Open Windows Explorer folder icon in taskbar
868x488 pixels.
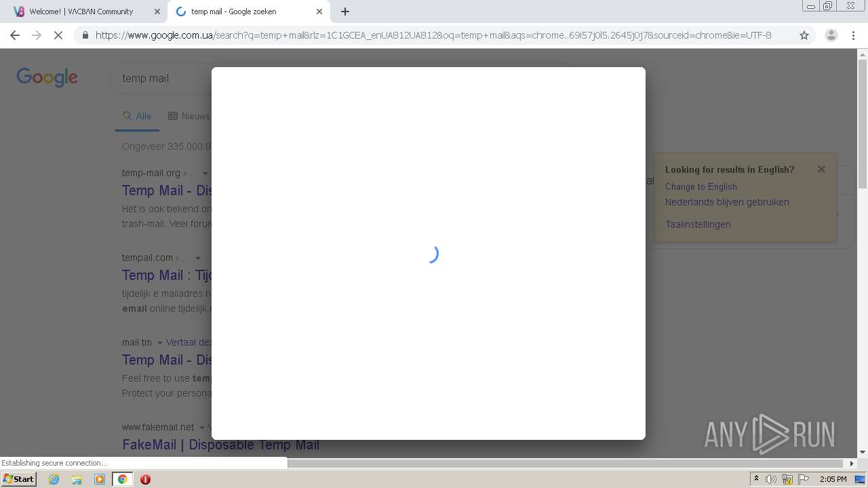[x=77, y=479]
